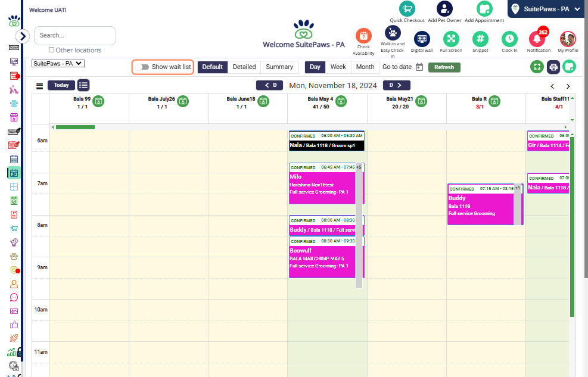
Task: Switch to Week view
Action: click(x=338, y=67)
